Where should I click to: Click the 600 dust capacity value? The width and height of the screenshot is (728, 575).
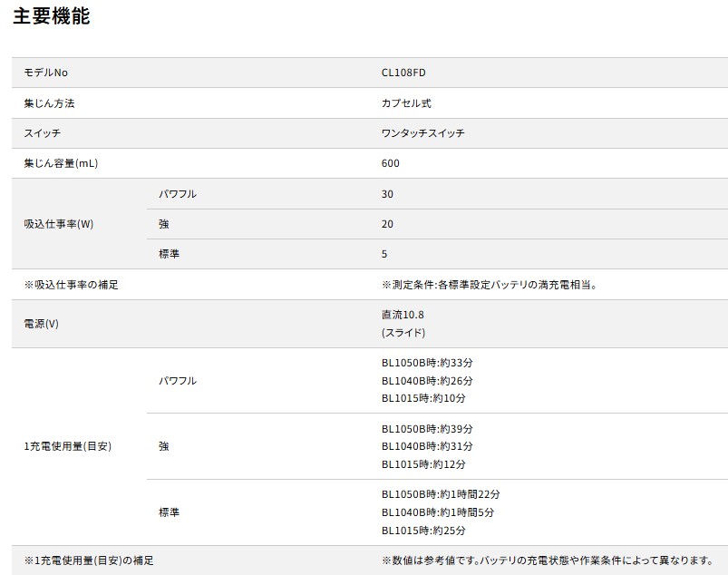(391, 163)
